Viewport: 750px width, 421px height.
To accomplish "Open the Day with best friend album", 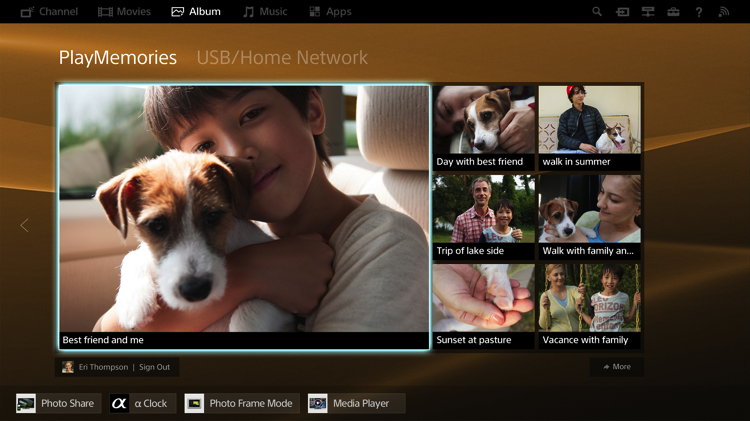I will (484, 128).
